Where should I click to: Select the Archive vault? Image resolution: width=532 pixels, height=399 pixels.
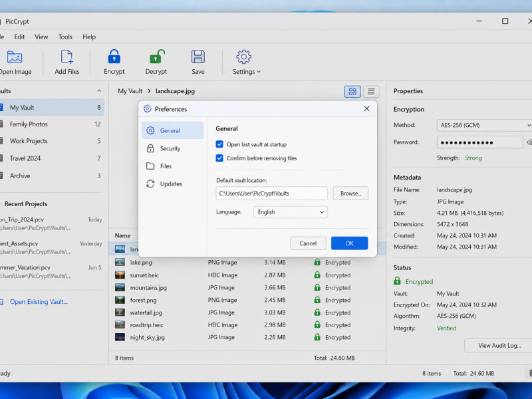pos(52,176)
